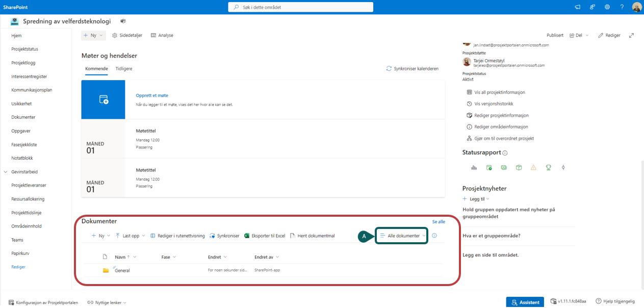
Task: Open the Se alle documents link
Action: tap(439, 222)
